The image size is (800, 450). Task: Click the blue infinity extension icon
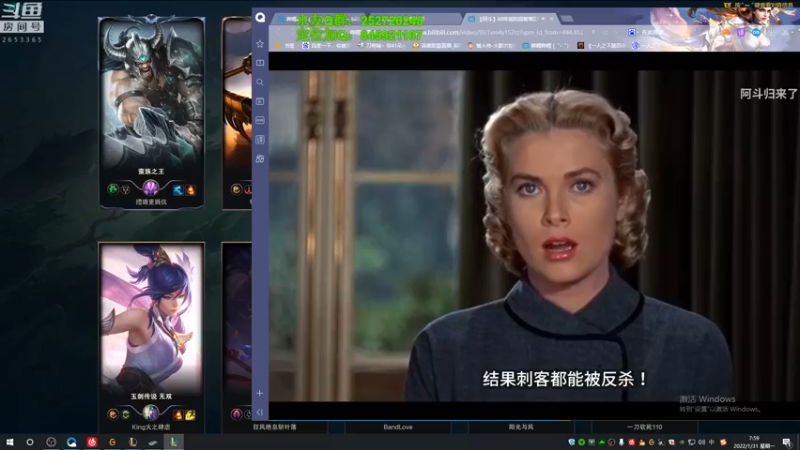click(x=756, y=32)
